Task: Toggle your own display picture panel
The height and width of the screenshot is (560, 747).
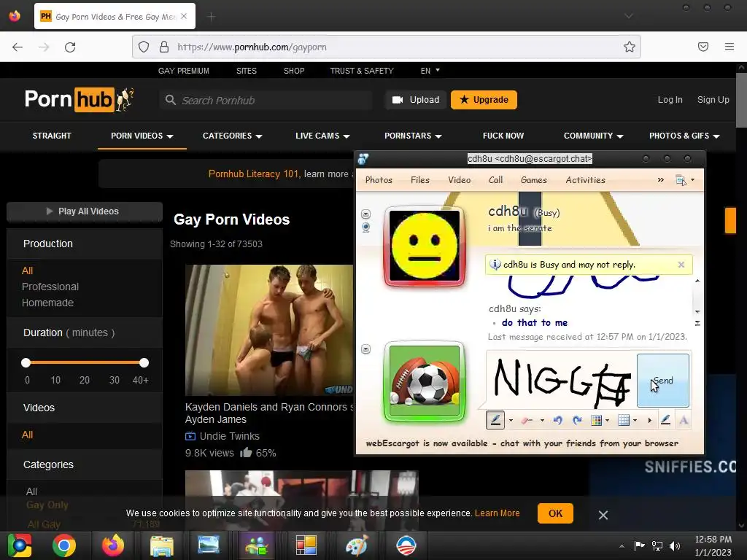Action: point(366,349)
